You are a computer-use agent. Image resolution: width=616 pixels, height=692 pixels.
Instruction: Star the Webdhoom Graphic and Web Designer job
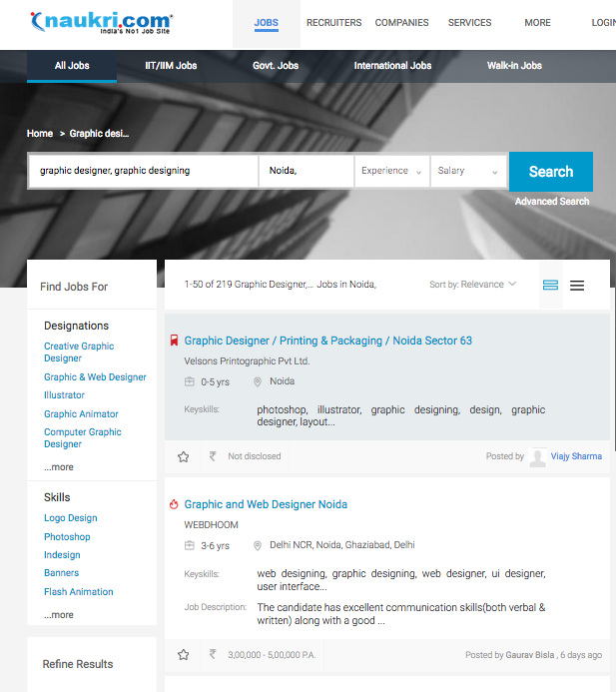pos(184,655)
